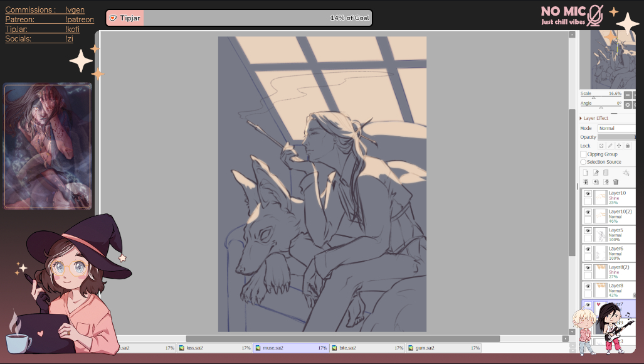Image resolution: width=644 pixels, height=364 pixels.
Task: Enable the lock painting pencil icon
Action: point(610,146)
